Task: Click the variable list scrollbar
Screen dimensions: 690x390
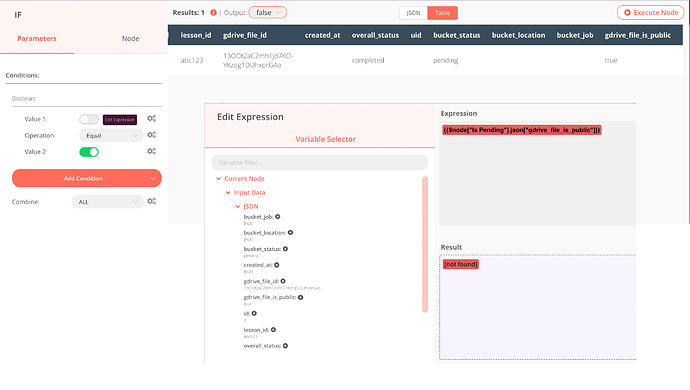Action: (425, 244)
